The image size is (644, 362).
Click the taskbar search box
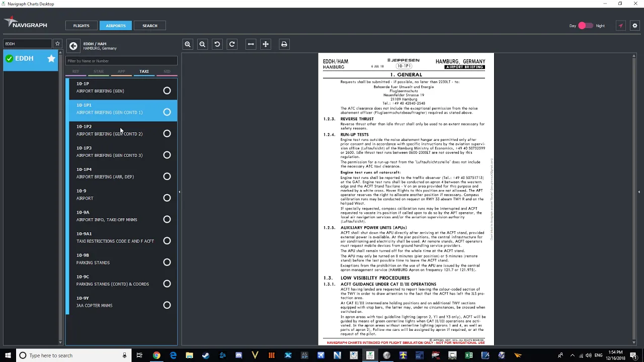coord(73,355)
